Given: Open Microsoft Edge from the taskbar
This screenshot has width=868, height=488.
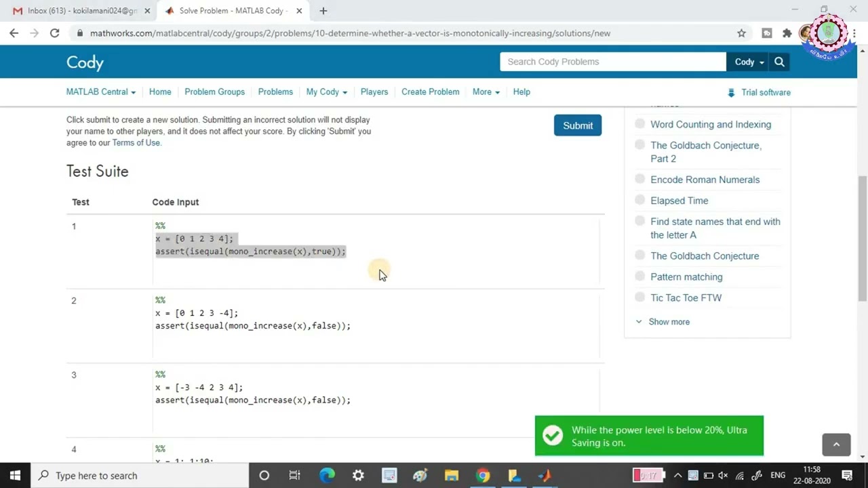Looking at the screenshot, I should click(327, 475).
